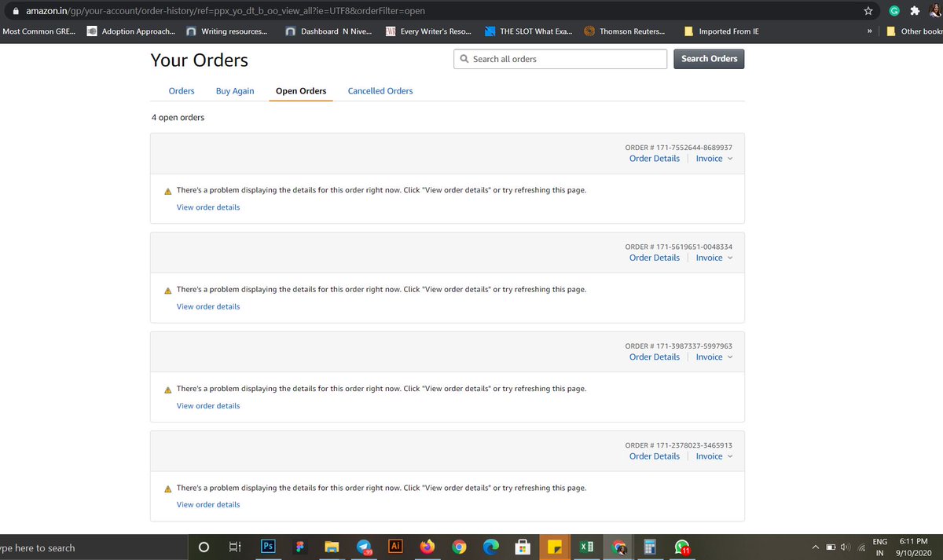Launch Photoshop from the taskbar
The width and height of the screenshot is (943, 560).
[267, 547]
